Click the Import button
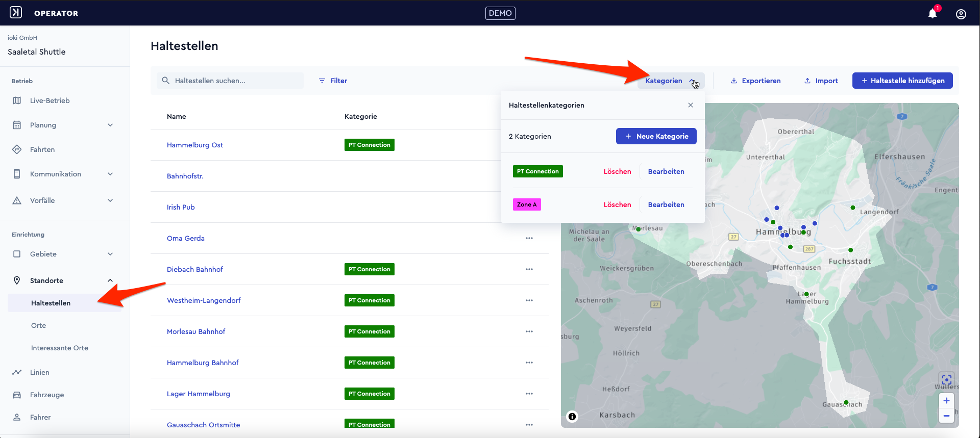This screenshot has height=438, width=980. (821, 81)
